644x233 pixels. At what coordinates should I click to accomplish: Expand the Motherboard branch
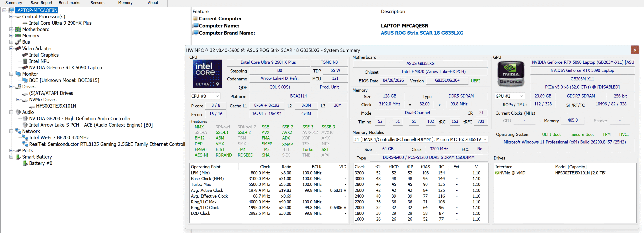pos(11,29)
